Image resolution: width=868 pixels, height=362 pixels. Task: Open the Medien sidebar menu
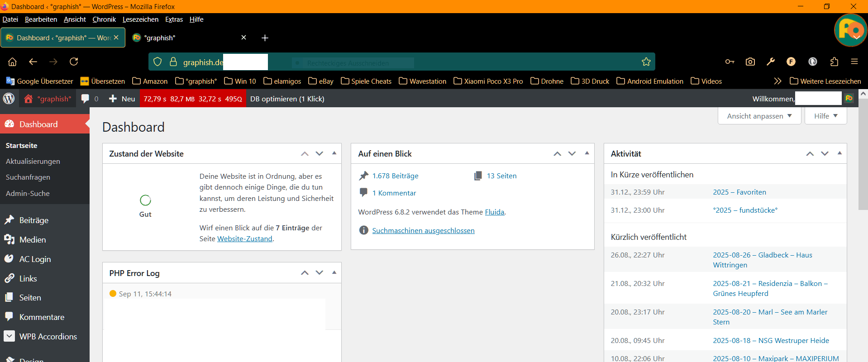pyautogui.click(x=33, y=240)
